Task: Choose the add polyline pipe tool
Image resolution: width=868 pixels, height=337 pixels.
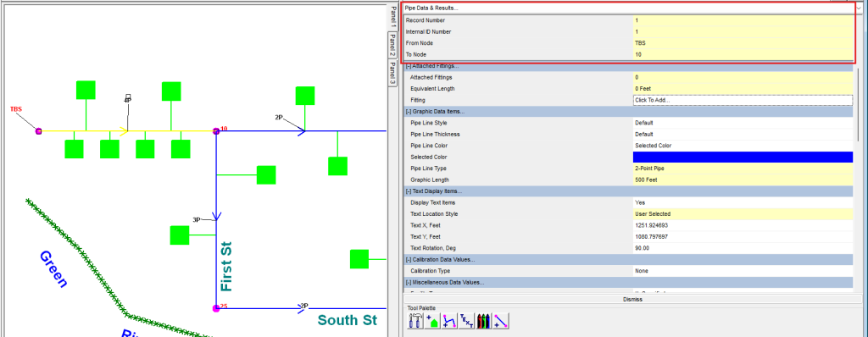Action: [x=449, y=320]
